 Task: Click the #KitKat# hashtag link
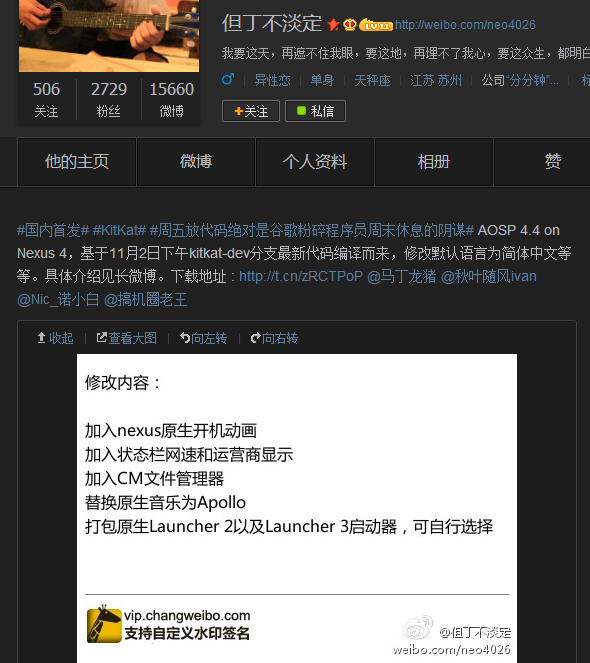point(119,230)
